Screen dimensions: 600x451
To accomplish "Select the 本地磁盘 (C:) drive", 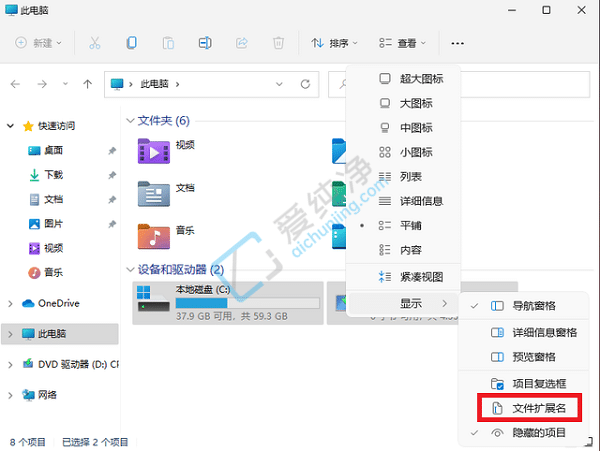I will (228, 303).
